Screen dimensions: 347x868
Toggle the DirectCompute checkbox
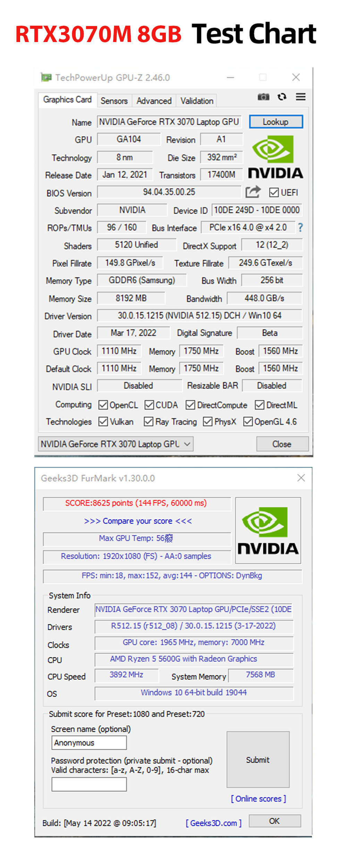[x=190, y=405]
